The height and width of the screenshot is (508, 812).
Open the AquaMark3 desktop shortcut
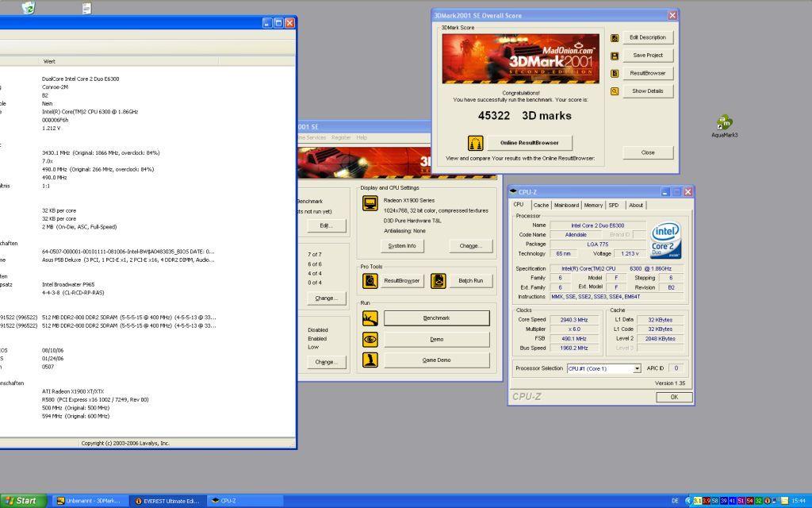click(725, 126)
